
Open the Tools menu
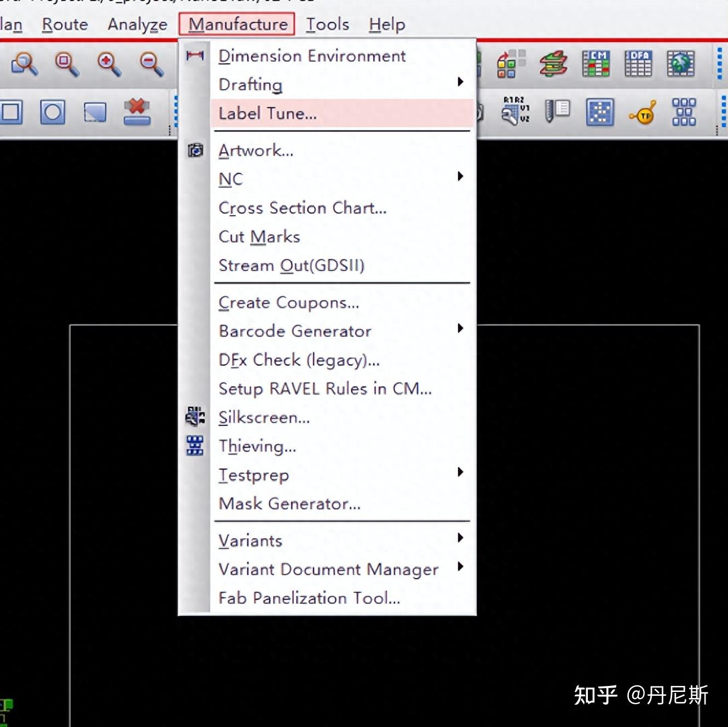click(x=327, y=24)
